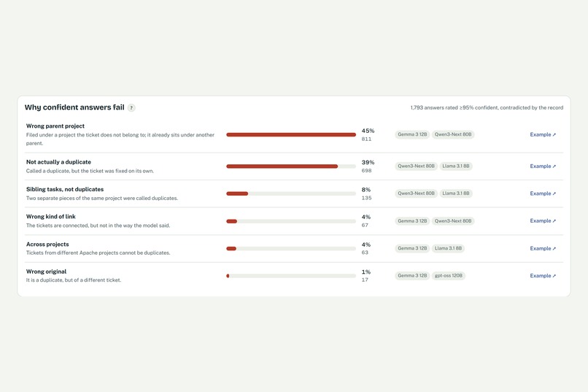The image size is (588, 392).
Task: Click Qwen3-Next 80B tag in Not actually a duplicate row
Action: [x=416, y=166]
